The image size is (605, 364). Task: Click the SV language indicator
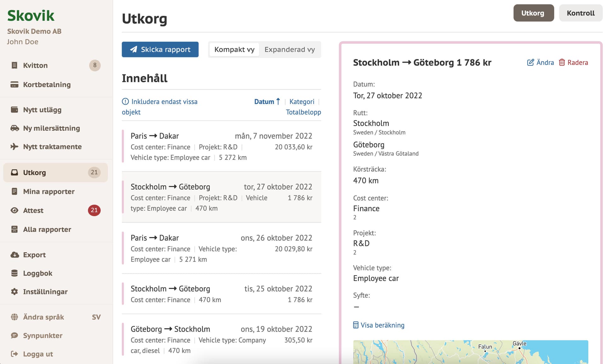(96, 317)
